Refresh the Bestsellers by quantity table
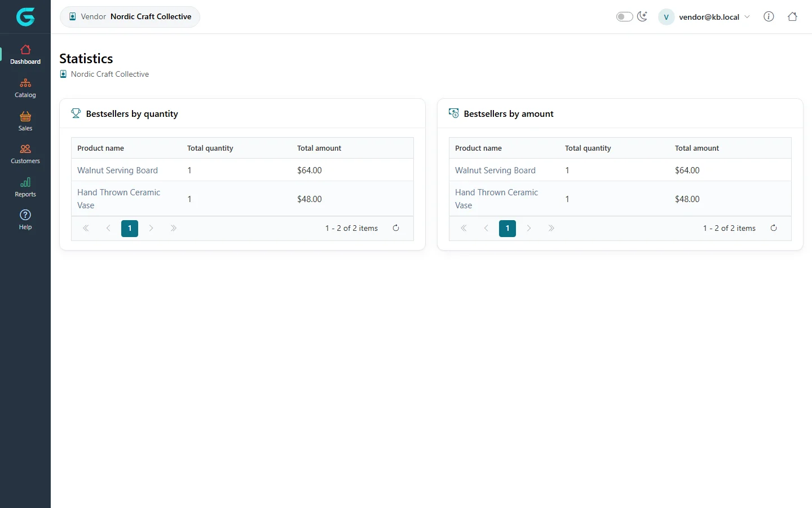 (x=396, y=228)
